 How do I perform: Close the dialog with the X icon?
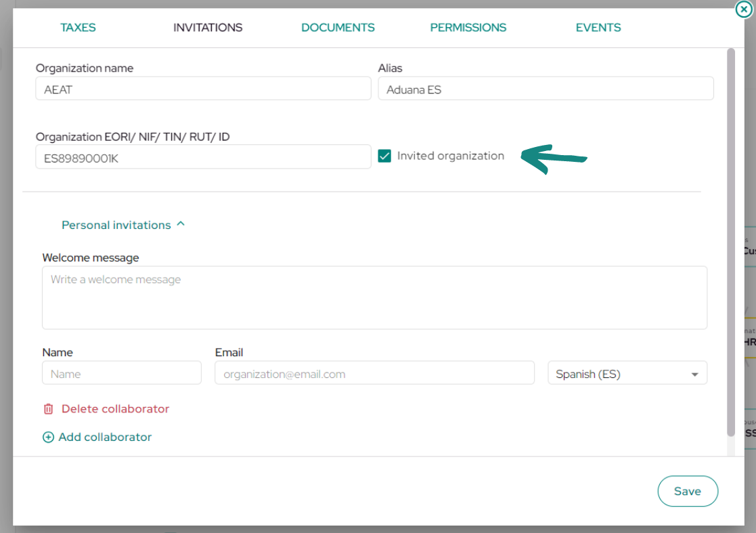pyautogui.click(x=743, y=9)
